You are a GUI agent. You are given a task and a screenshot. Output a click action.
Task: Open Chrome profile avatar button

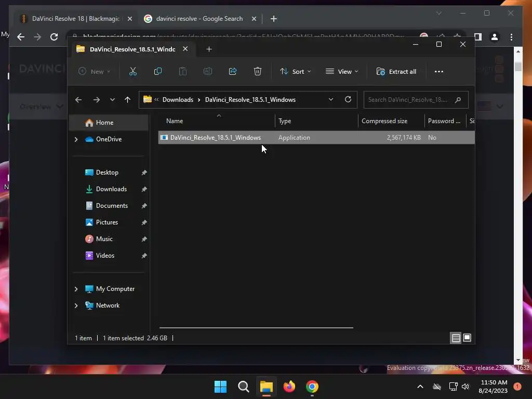(495, 37)
